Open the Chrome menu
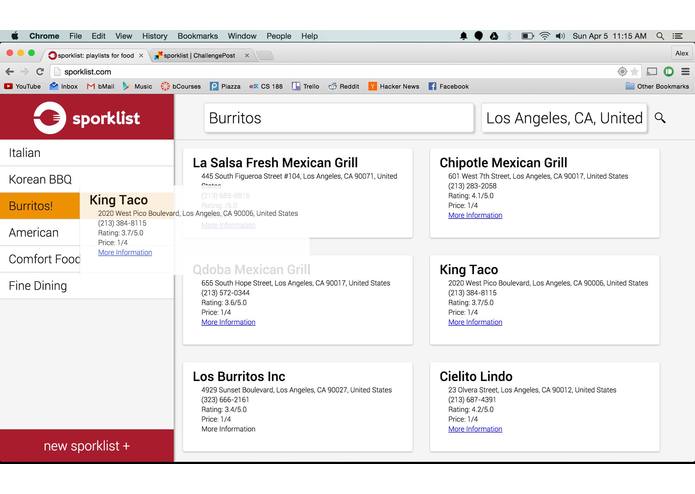695x494 pixels. pyautogui.click(x=44, y=36)
